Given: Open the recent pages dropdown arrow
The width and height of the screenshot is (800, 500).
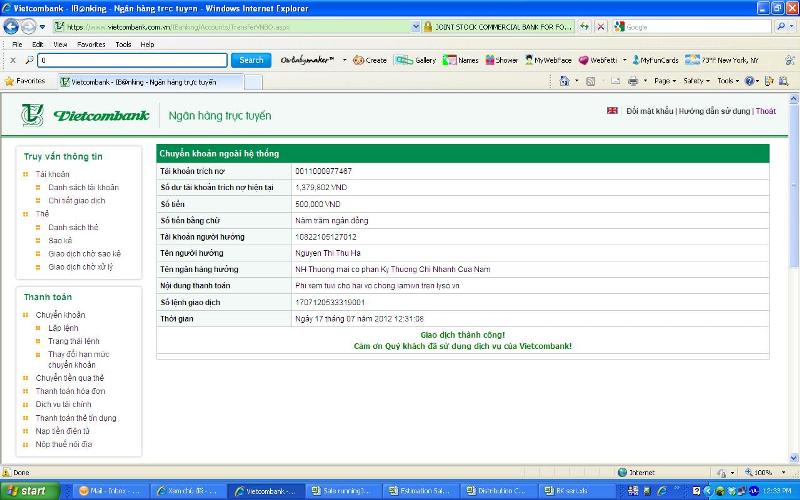Looking at the screenshot, I should click(42, 27).
